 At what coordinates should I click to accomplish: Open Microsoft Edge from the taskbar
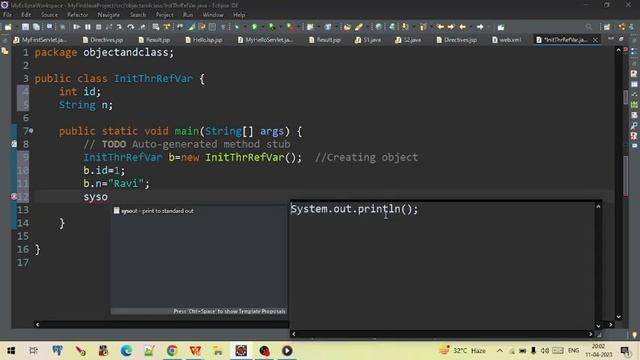[x=126, y=351]
